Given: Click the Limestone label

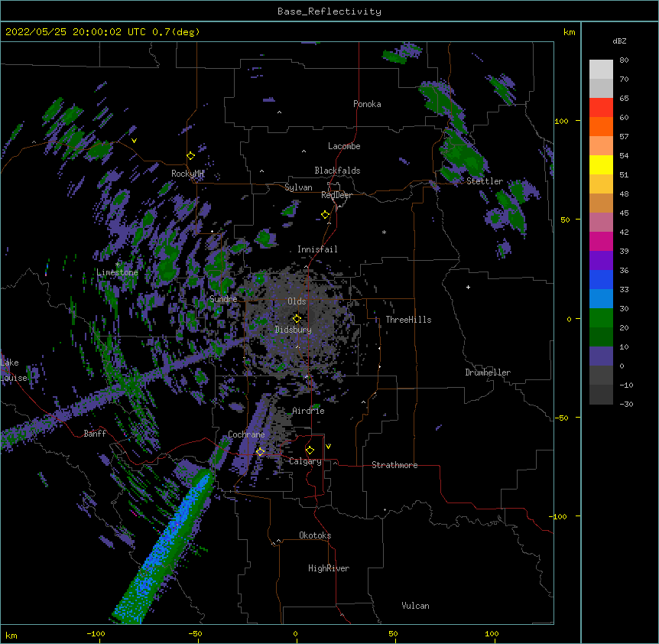Looking at the screenshot, I should pos(117,272).
